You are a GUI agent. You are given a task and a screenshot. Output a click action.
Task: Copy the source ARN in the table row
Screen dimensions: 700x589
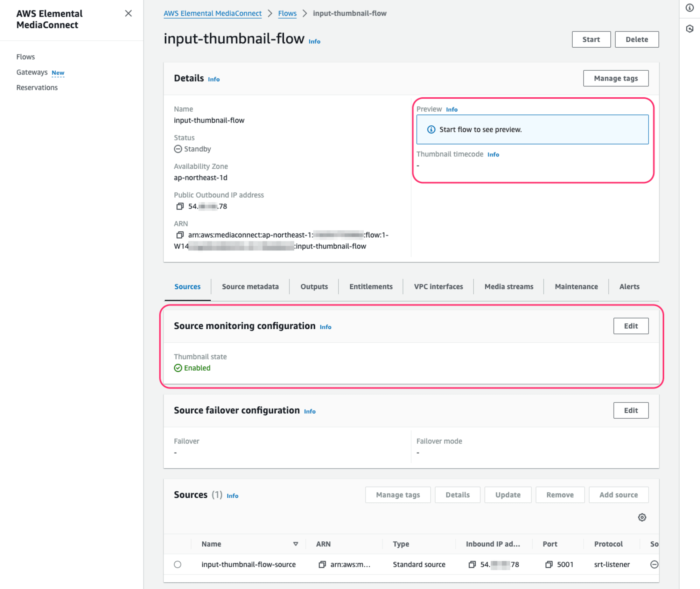322,564
